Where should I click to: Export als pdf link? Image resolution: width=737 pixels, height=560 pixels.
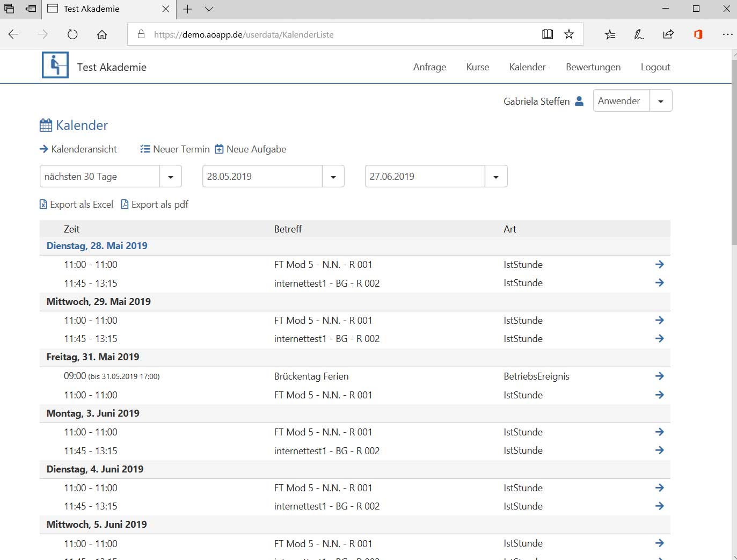click(x=155, y=205)
